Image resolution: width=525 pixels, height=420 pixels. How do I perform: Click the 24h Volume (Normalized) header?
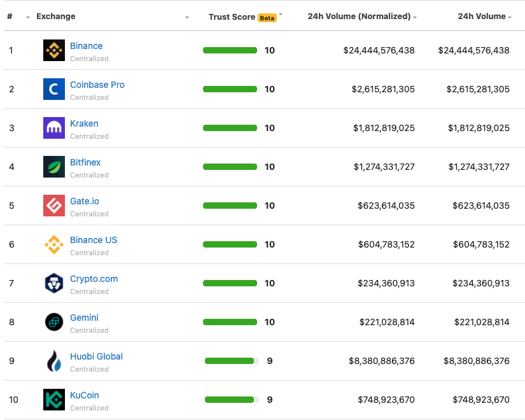(x=359, y=17)
